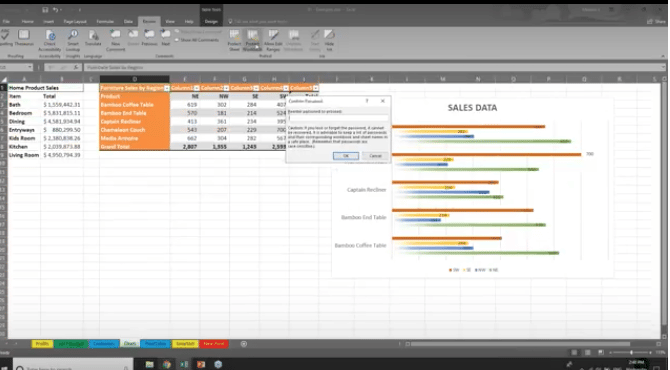The image size is (670, 370).
Task: Select the red New Asset sheet tab
Action: point(214,344)
